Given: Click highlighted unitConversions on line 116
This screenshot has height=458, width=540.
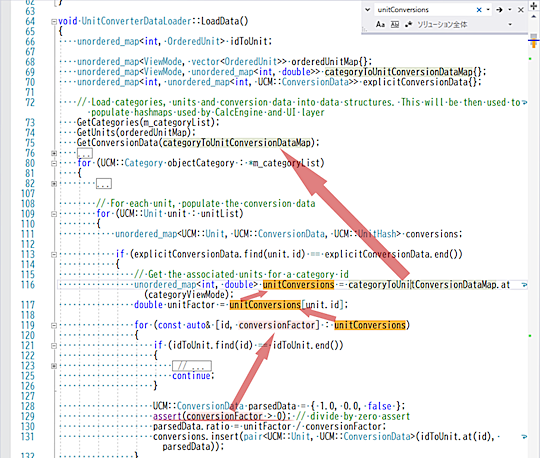Looking at the screenshot, I should (x=298, y=285).
